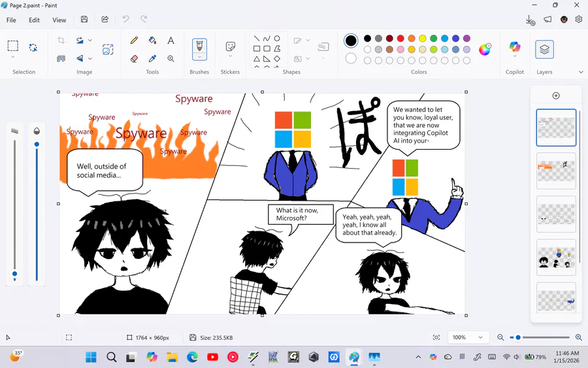Image resolution: width=588 pixels, height=368 pixels.
Task: Open the Copilot button
Action: click(515, 47)
